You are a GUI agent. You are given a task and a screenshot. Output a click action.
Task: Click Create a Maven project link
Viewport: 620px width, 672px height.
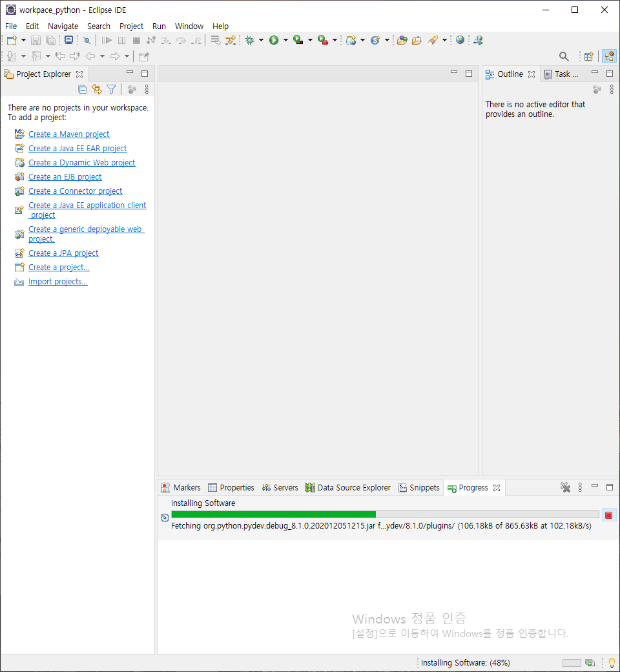69,134
